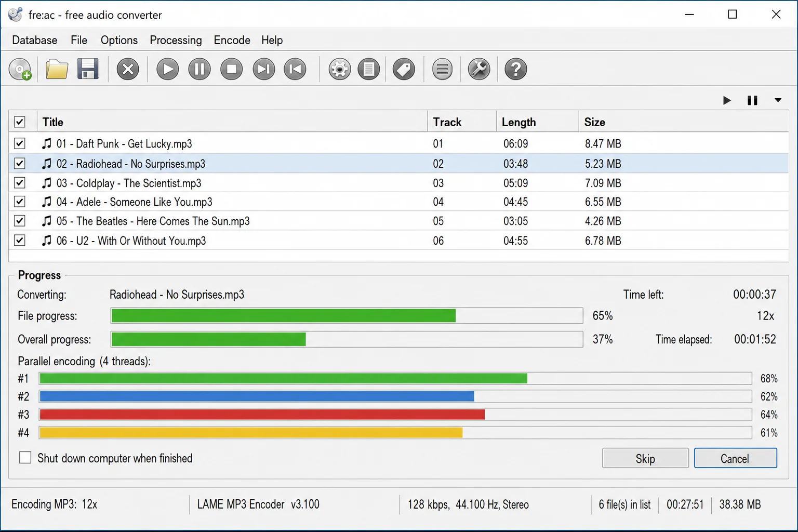Open dropdown arrow above the track list

778,100
